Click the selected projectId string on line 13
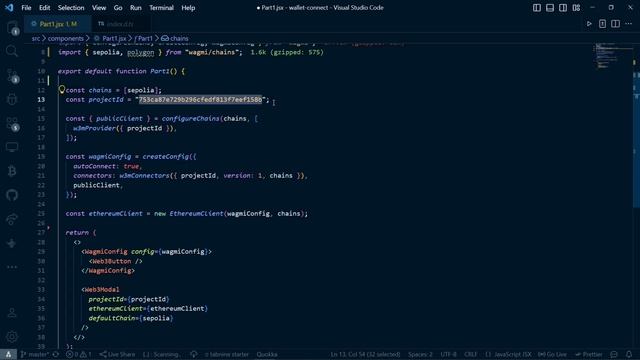Viewport: 640px width, 360px height. [200, 100]
